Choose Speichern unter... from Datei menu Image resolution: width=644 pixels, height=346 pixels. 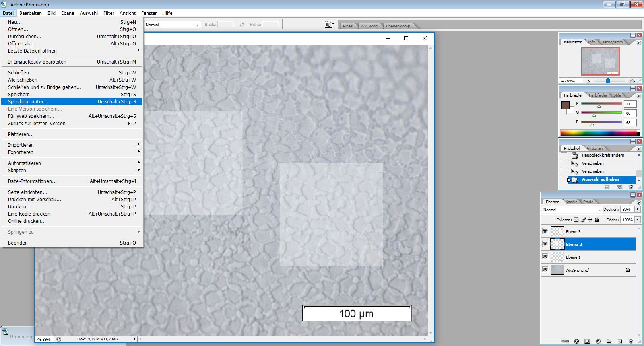[72, 102]
